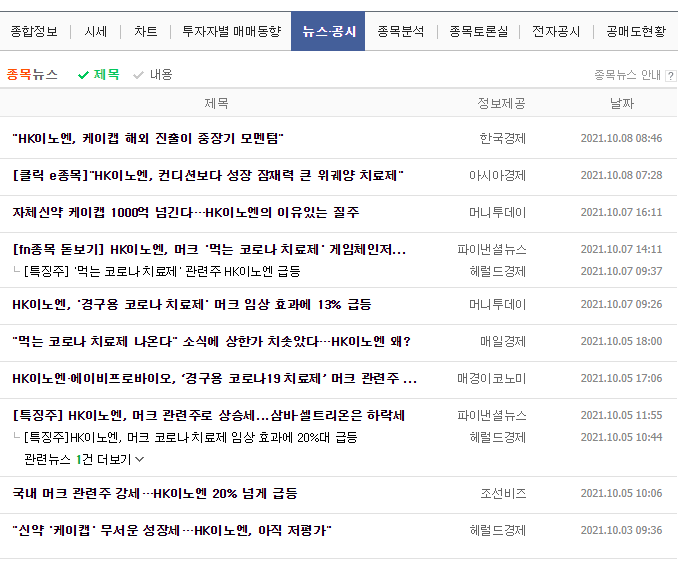Click date 2021.10.08 08:46
Screen dimensions: 686x565
(x=621, y=138)
